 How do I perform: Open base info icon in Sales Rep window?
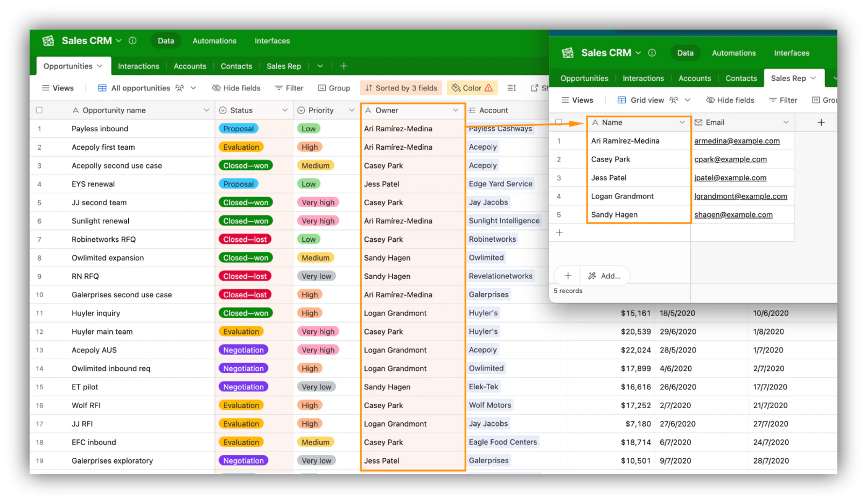click(x=652, y=53)
